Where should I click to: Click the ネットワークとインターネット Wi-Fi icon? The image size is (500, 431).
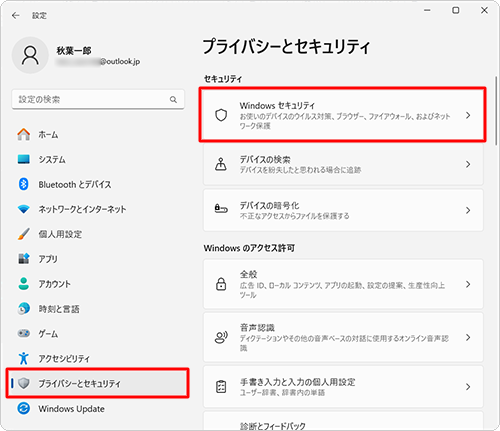click(24, 209)
